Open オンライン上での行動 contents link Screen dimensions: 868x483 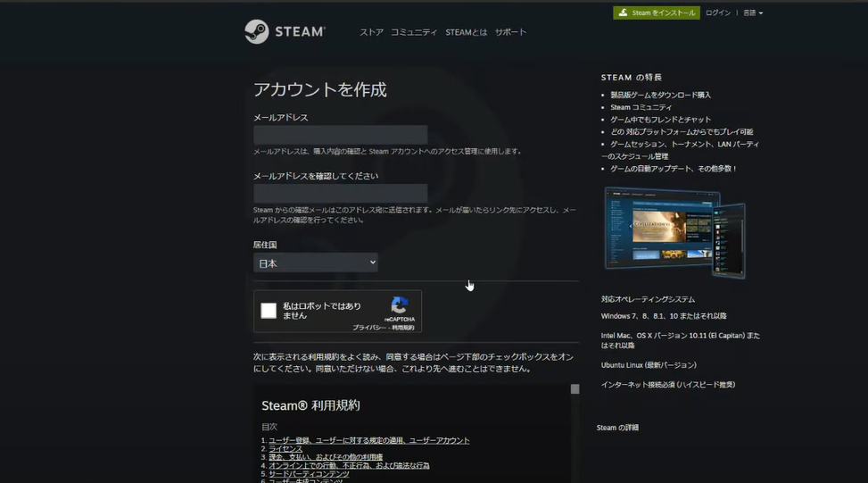click(x=349, y=465)
